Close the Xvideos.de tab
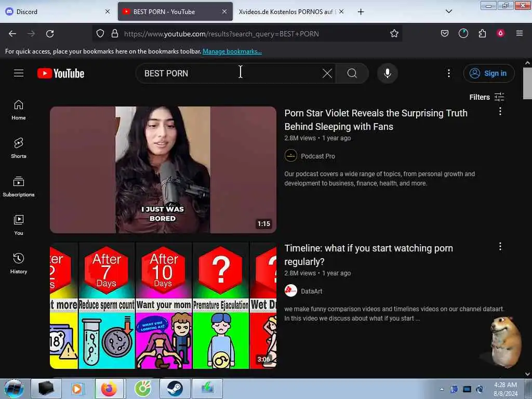 [341, 11]
